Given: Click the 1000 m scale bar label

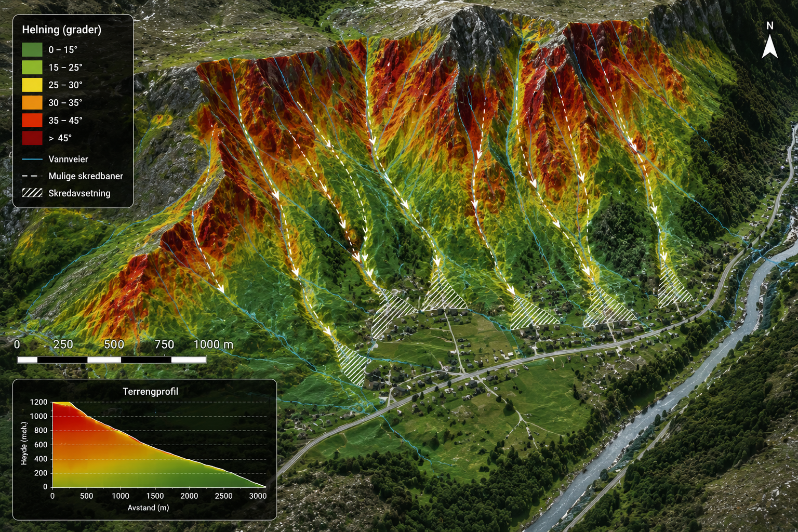Looking at the screenshot, I should coord(213,344).
